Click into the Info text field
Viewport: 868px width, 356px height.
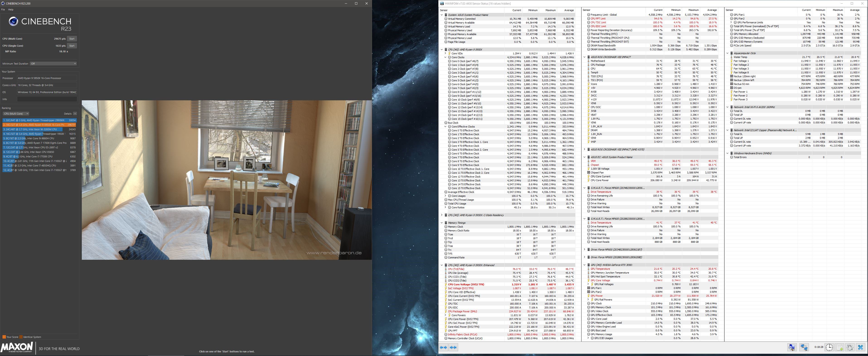point(47,99)
